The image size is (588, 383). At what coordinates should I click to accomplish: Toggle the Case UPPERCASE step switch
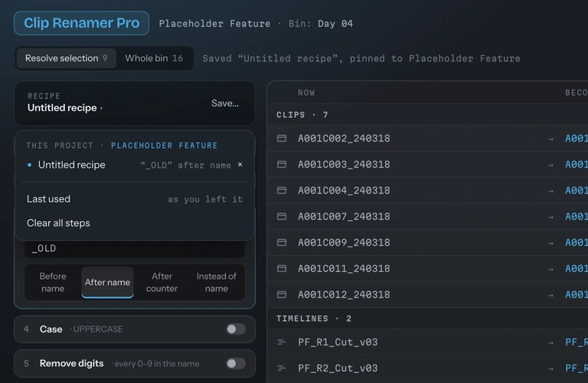[x=236, y=329]
